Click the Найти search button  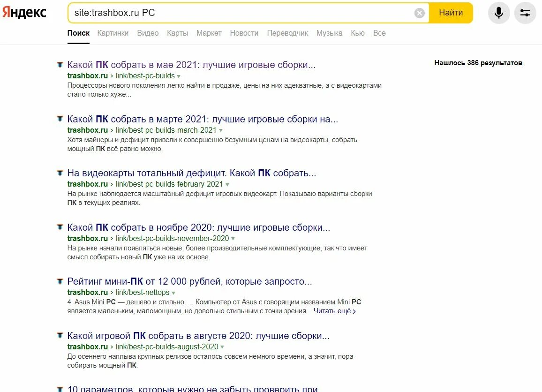[451, 13]
